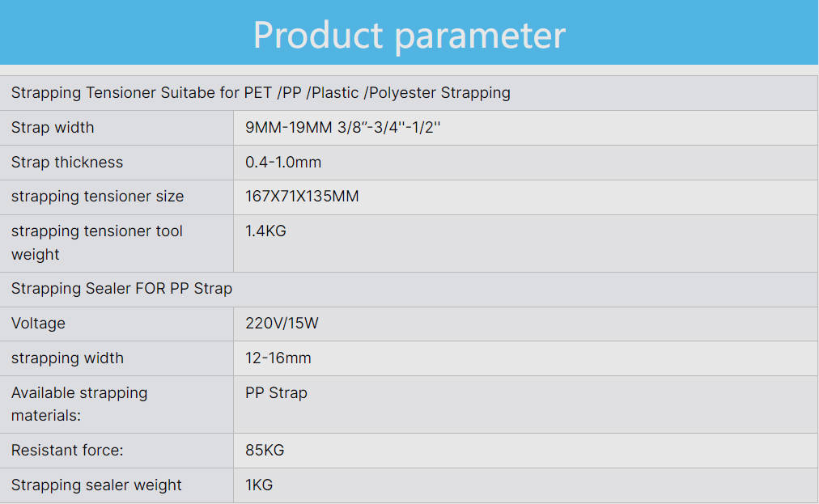The height and width of the screenshot is (504, 819).
Task: Click the strapping tensioner tool weight label
Action: tap(97, 243)
